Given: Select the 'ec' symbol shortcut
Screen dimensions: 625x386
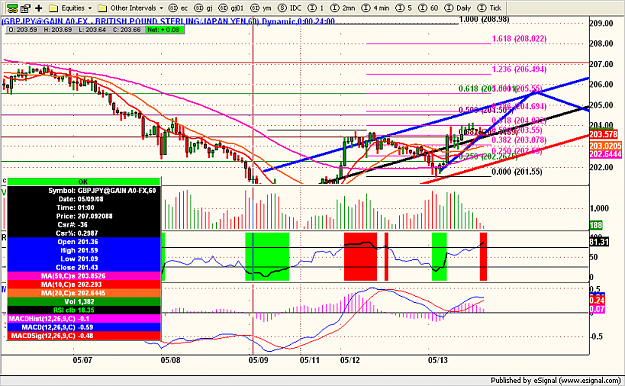Looking at the screenshot, I should [178, 8].
